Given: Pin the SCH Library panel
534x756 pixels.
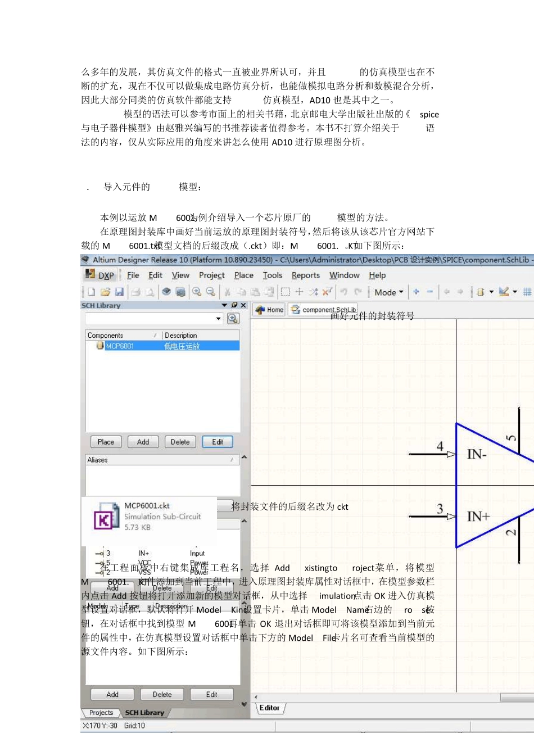Looking at the screenshot, I should point(234,305).
